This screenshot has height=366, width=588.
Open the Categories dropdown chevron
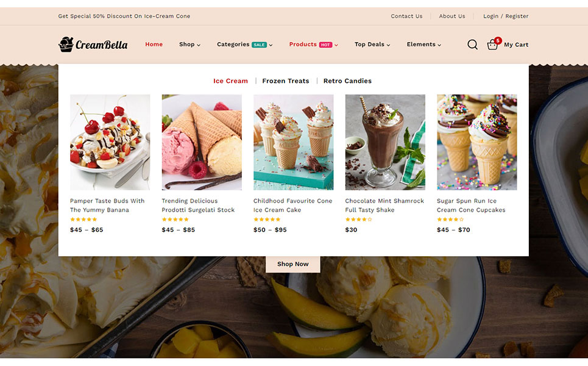[271, 45]
